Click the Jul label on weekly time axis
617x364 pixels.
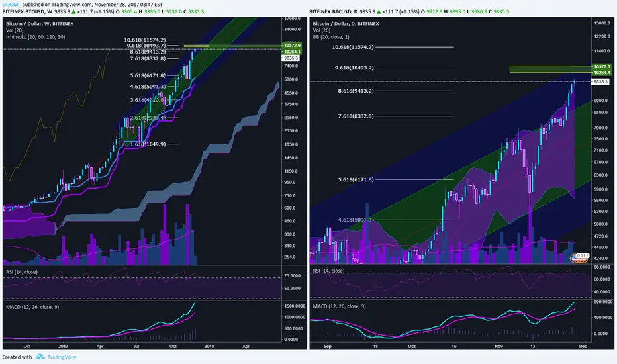[x=136, y=347]
